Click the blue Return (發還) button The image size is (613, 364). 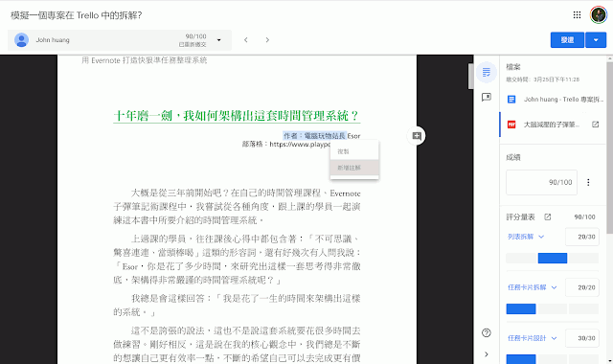click(x=567, y=40)
